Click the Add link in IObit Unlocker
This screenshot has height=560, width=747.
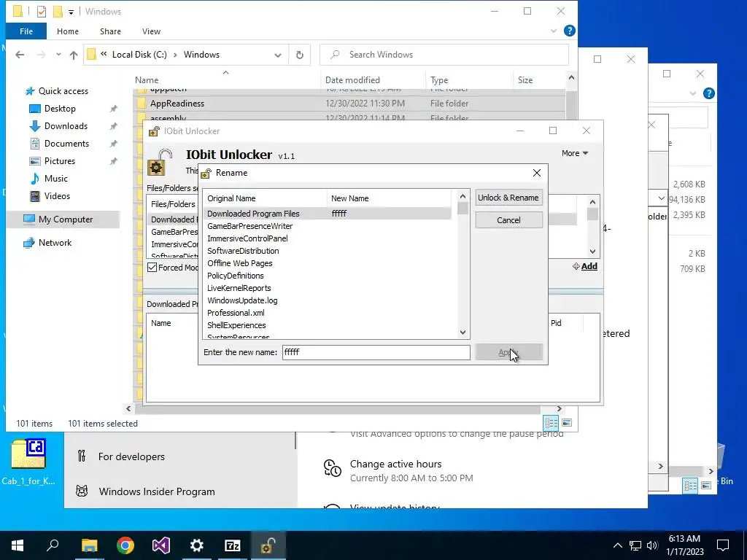point(586,266)
